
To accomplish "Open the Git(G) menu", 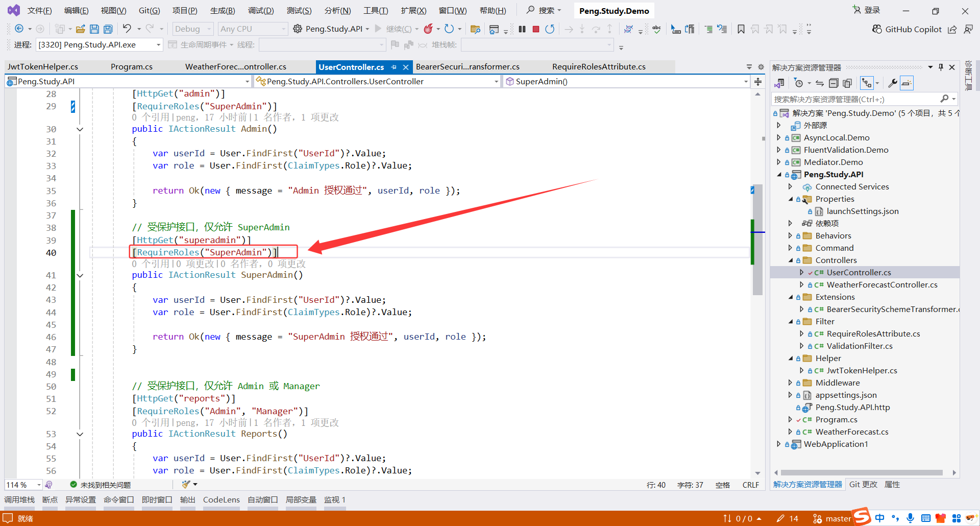I will tap(149, 10).
